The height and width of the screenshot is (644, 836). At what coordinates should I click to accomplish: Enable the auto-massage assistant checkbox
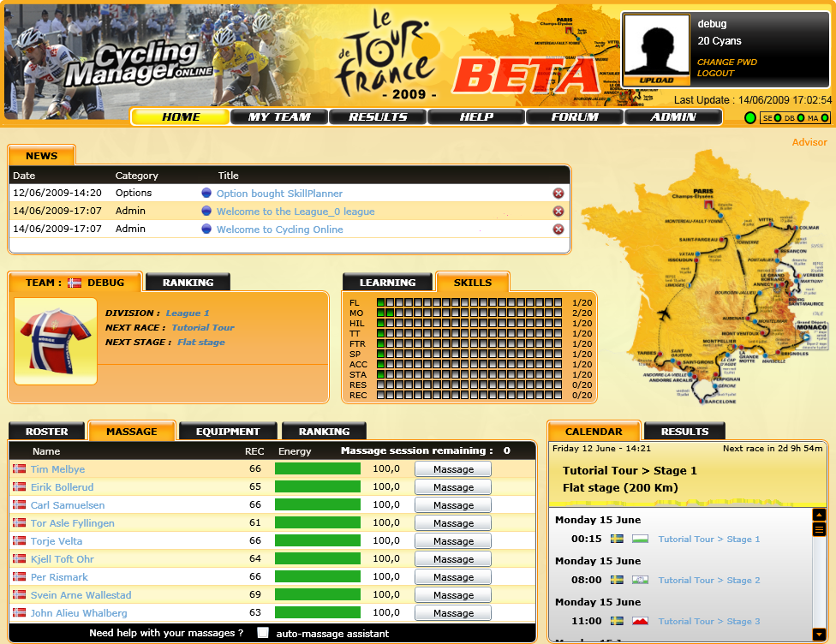pos(264,633)
